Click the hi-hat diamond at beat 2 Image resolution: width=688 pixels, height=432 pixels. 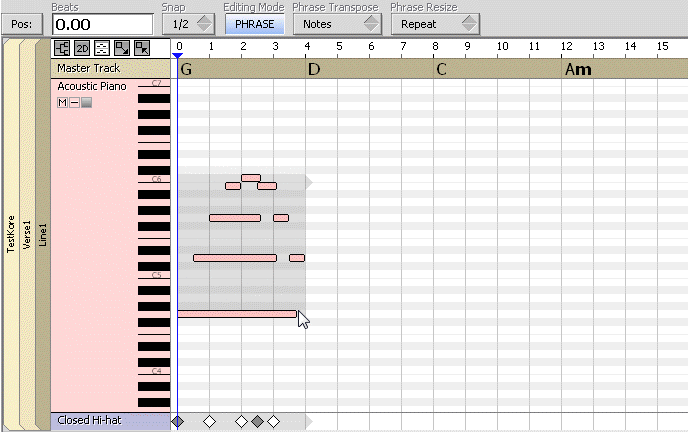coord(241,421)
